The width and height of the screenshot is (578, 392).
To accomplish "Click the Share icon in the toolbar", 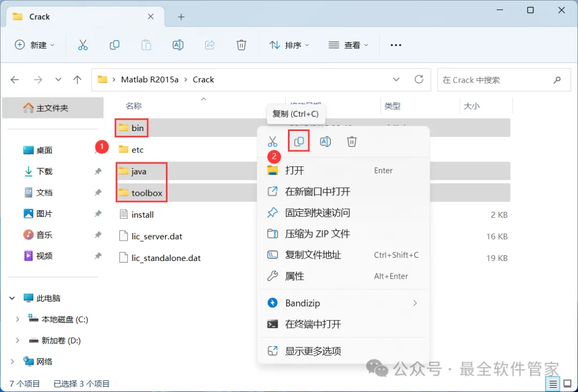I will coord(210,45).
